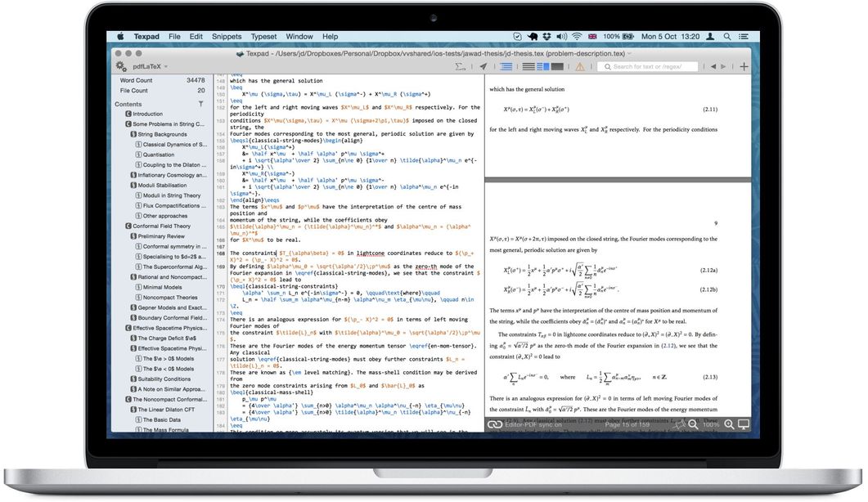Open the typeset settings gear icon

pyautogui.click(x=121, y=66)
